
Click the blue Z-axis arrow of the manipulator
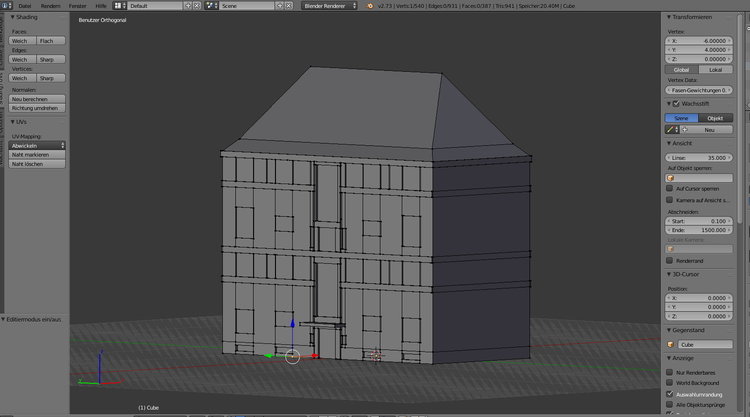click(x=293, y=325)
